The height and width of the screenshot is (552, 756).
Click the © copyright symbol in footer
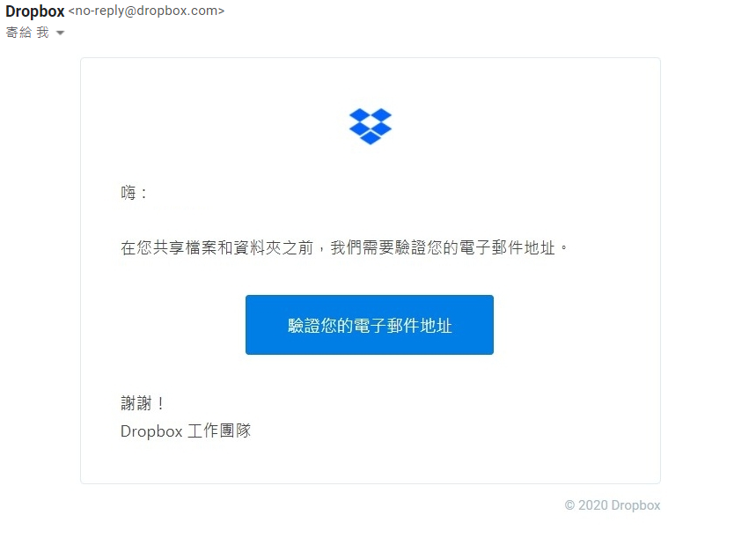570,505
